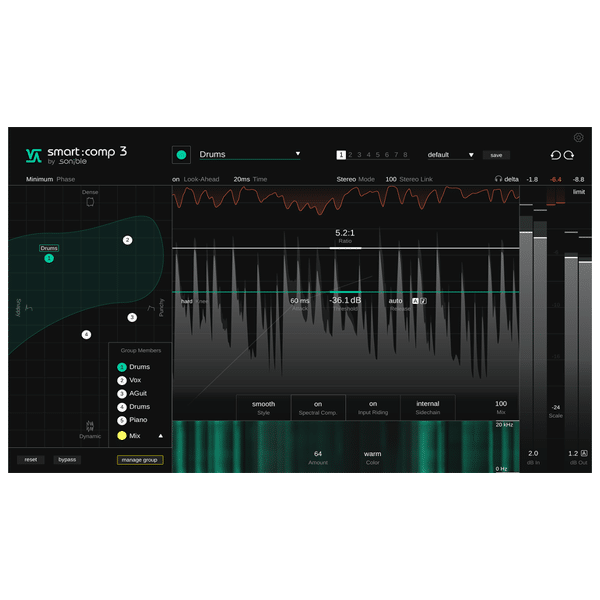Click the headphones delta icon
This screenshot has width=600, height=600.
tap(498, 179)
